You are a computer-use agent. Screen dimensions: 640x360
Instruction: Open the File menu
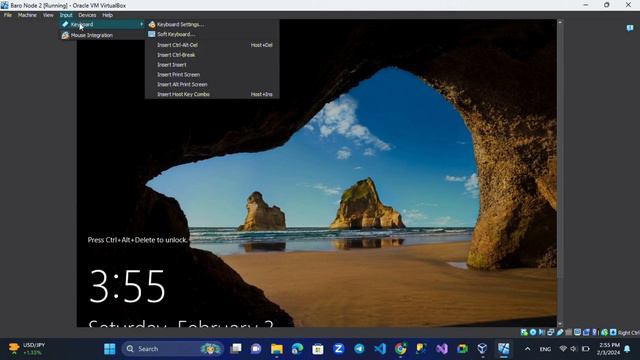(x=8, y=15)
